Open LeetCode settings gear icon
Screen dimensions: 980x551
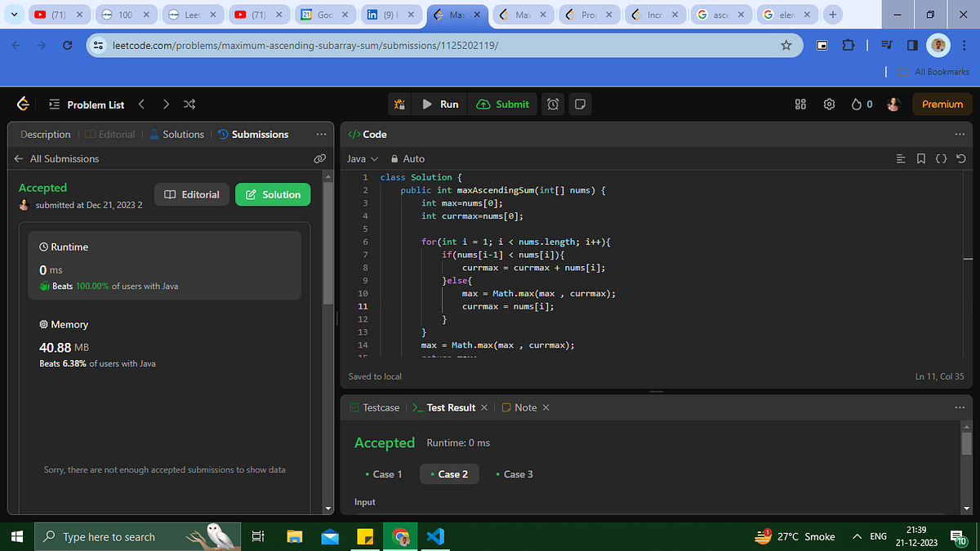829,104
